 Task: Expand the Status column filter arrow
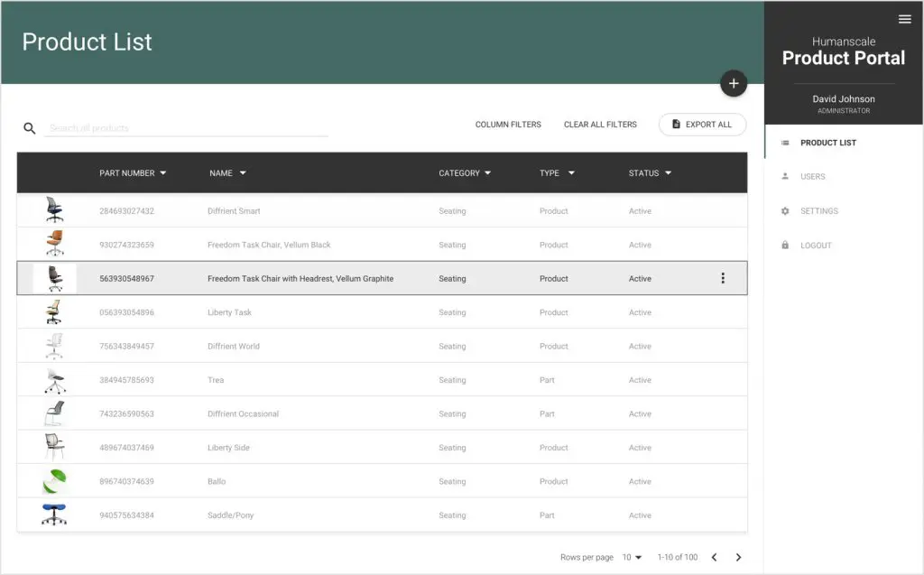pos(668,173)
